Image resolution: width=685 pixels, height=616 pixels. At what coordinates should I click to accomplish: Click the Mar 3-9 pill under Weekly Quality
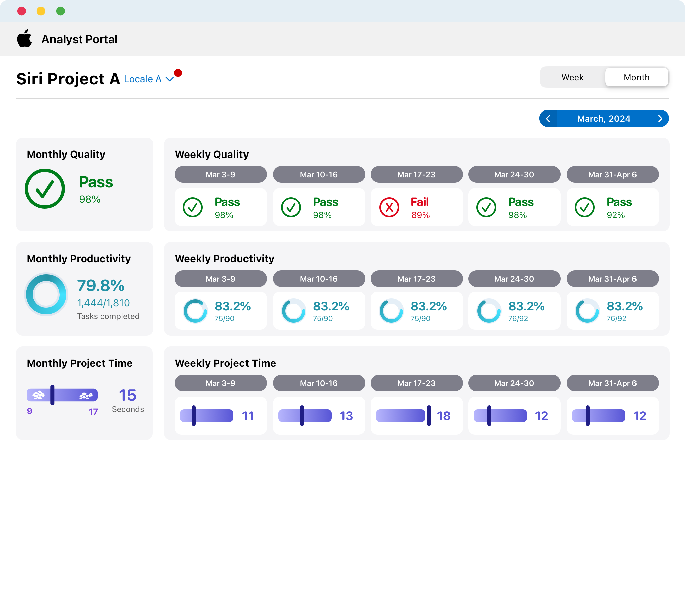click(221, 174)
